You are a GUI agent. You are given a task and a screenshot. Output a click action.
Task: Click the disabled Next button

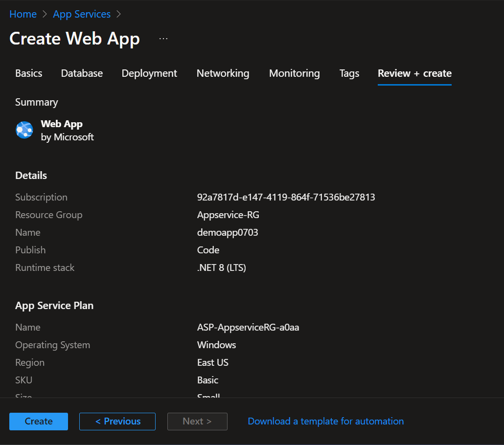tap(197, 421)
